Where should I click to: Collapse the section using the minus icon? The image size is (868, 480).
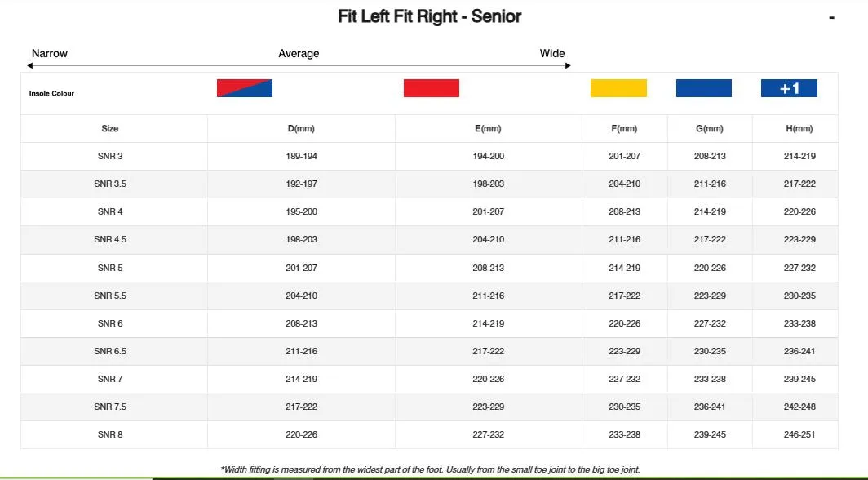point(831,18)
